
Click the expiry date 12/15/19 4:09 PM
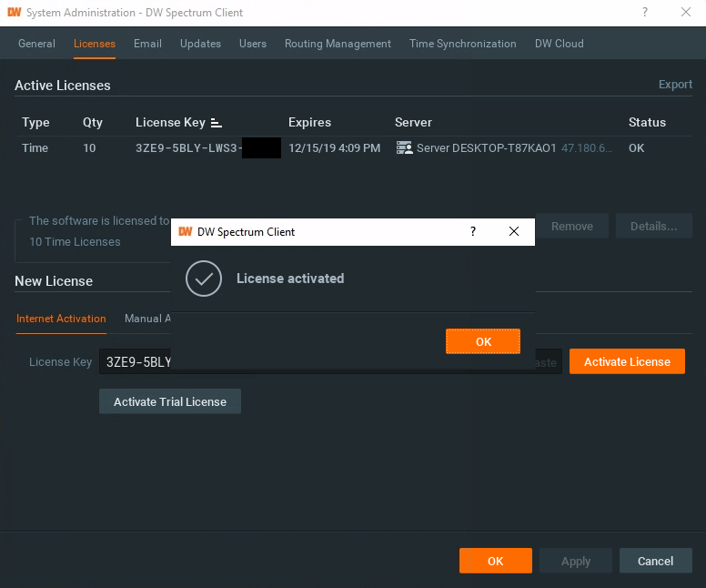tap(334, 148)
